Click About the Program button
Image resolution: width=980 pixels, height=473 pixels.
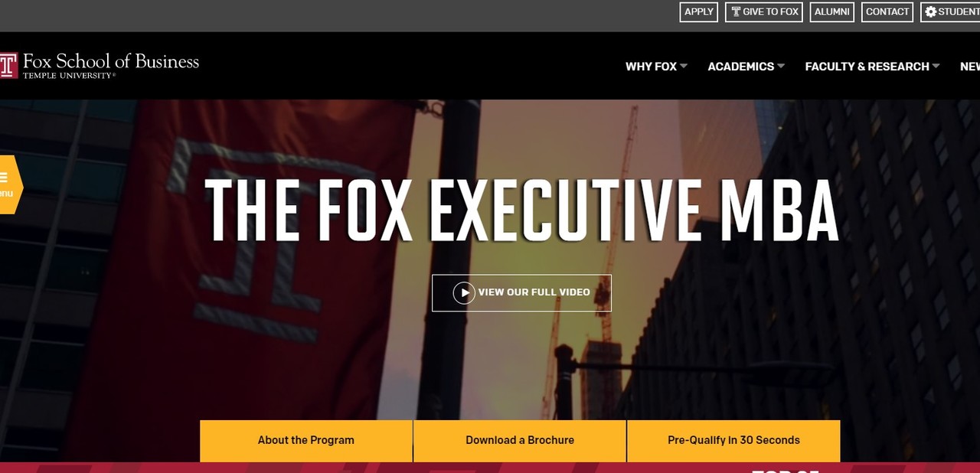coord(306,441)
